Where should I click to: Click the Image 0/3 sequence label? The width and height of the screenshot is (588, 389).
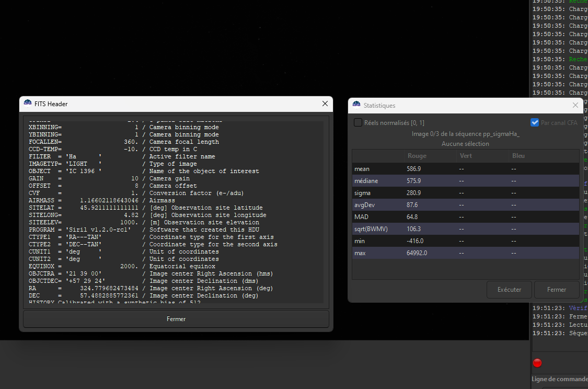465,134
